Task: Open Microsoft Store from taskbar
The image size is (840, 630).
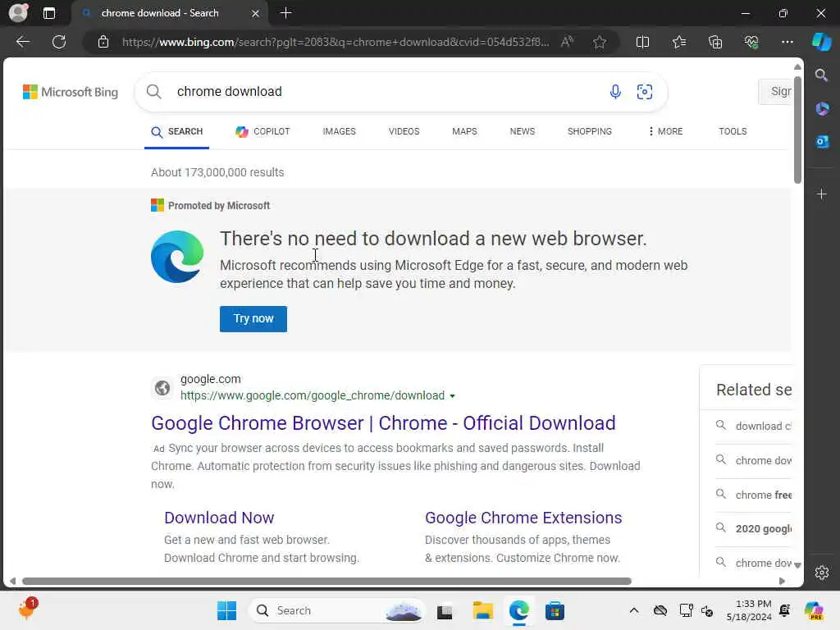Action: pos(555,610)
